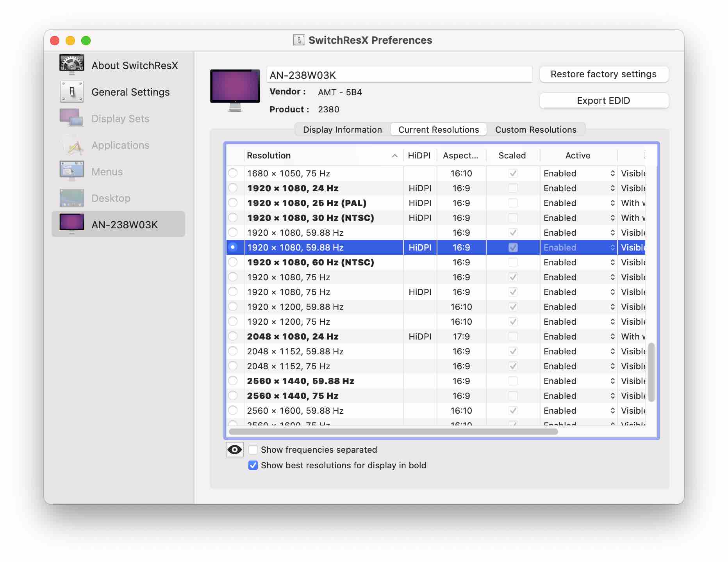This screenshot has width=728, height=562.
Task: Click the vertical scrollbar thumb of resolutions list
Action: 651,372
